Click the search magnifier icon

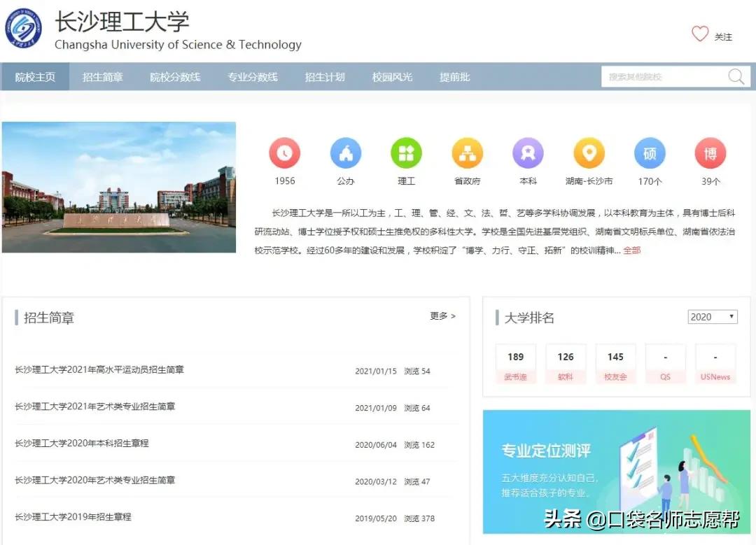735,77
